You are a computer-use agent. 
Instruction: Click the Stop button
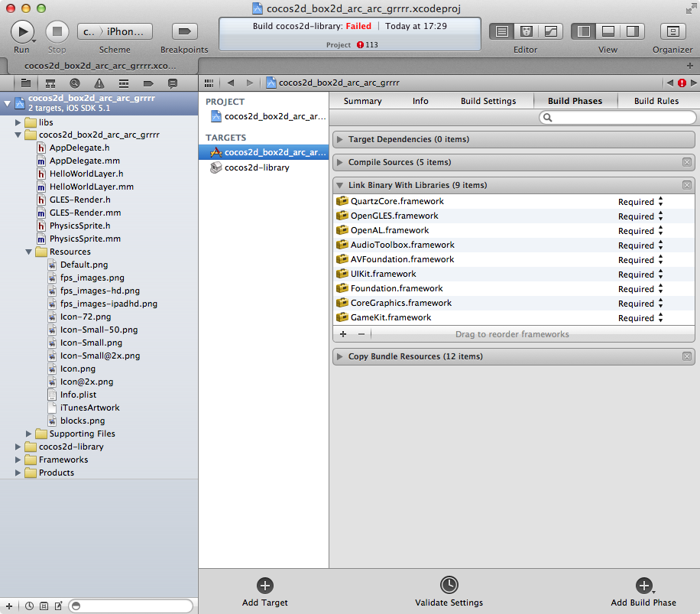[x=57, y=31]
